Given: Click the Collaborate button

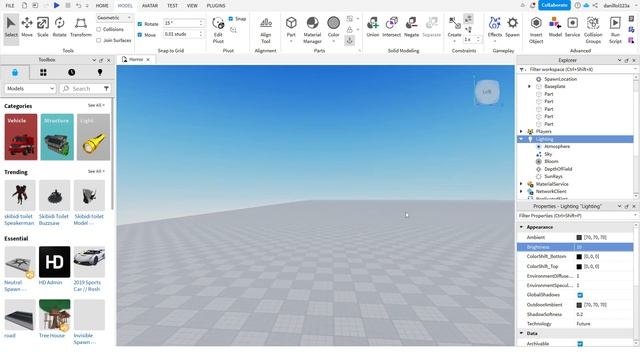Looking at the screenshot, I should click(x=554, y=5).
